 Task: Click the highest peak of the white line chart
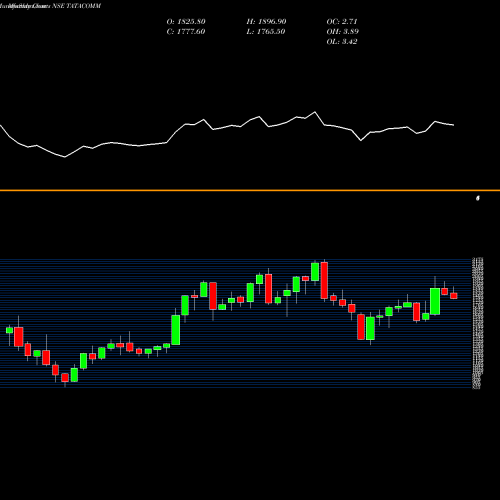(315, 112)
